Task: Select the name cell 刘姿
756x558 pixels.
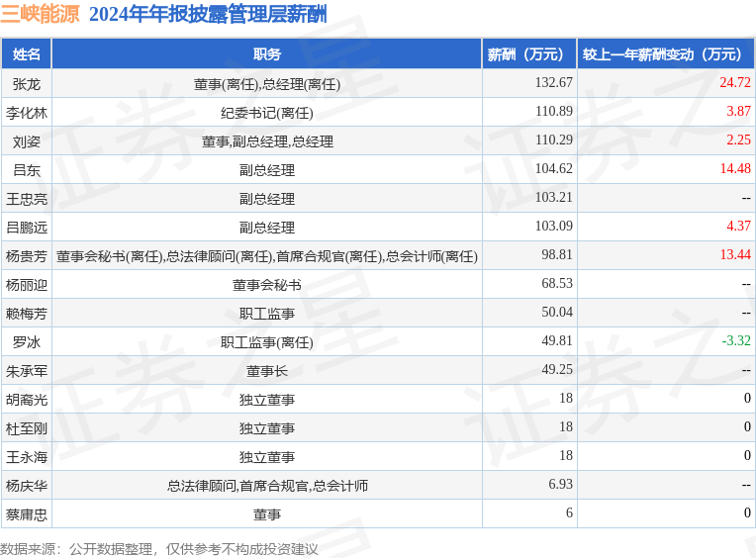Action: point(27,141)
